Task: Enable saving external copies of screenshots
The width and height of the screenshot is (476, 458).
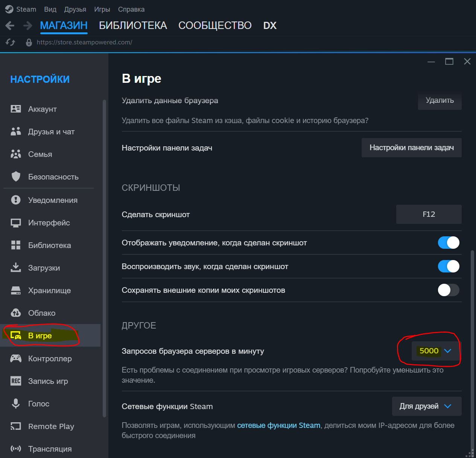Action: pos(449,290)
